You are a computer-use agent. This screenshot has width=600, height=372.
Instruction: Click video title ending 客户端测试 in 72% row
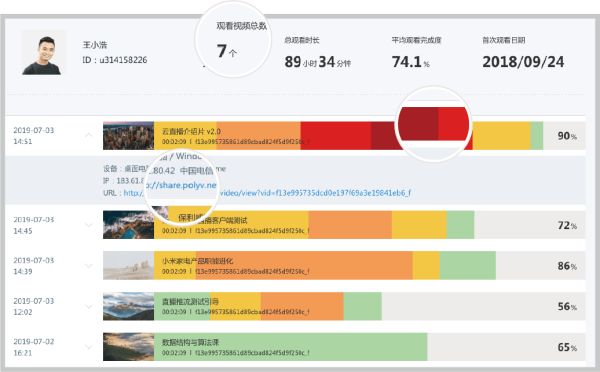(x=213, y=220)
